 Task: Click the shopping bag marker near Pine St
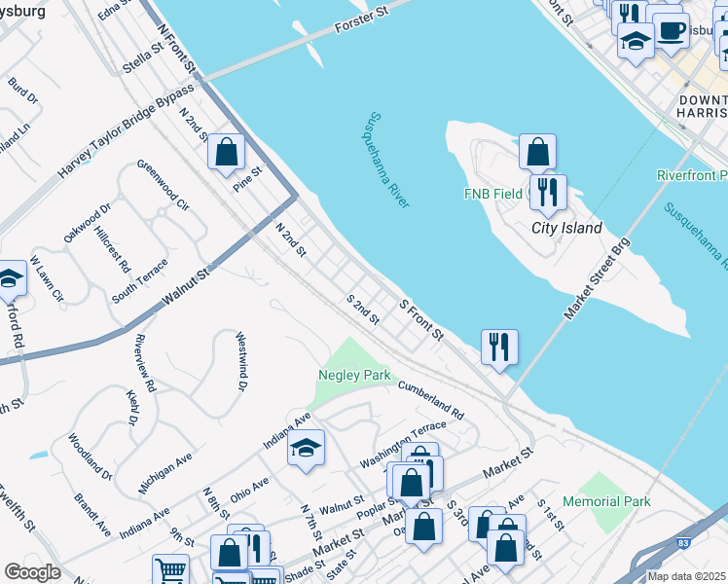pyautogui.click(x=226, y=153)
